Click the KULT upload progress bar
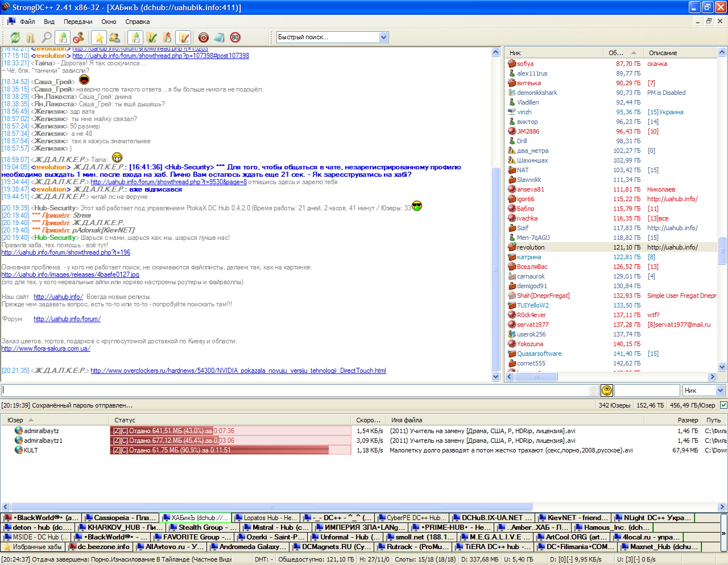This screenshot has height=565, width=728. coord(230,450)
